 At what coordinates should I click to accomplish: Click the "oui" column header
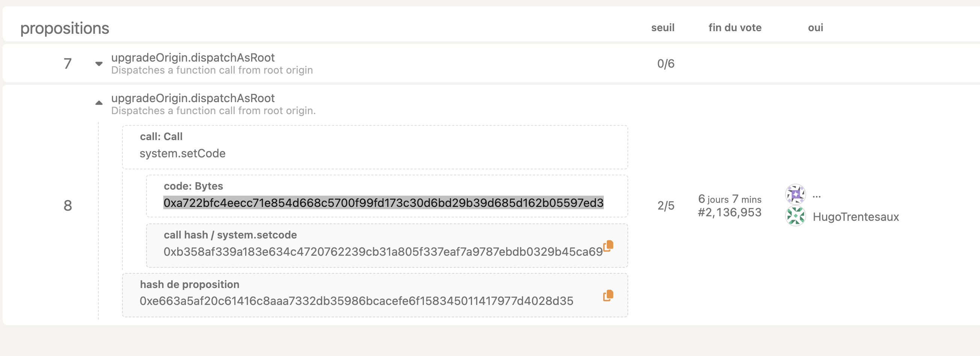[815, 27]
